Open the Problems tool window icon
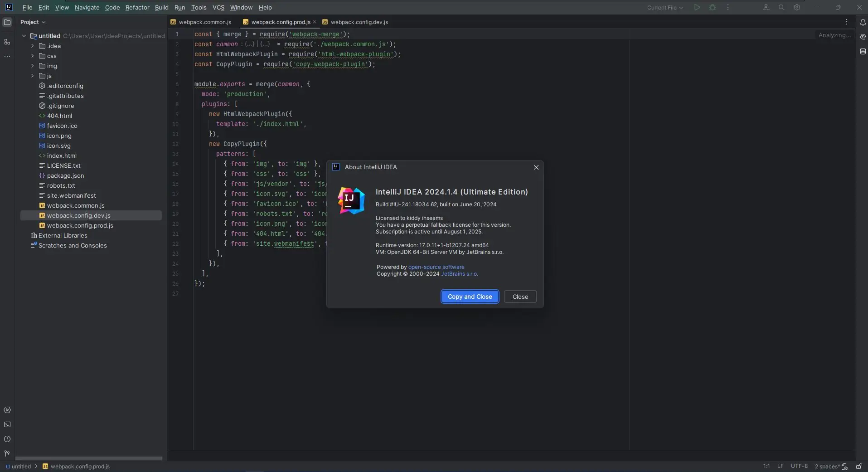Viewport: 868px width, 472px height. (7, 439)
